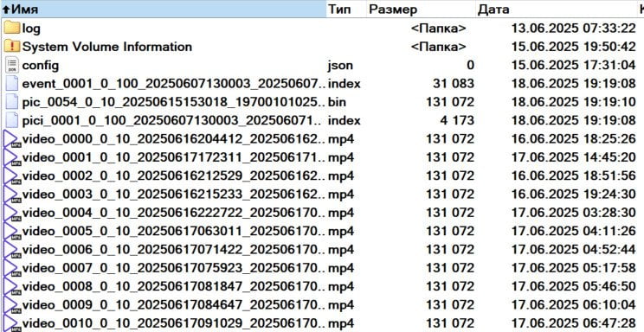The height and width of the screenshot is (332, 644).
Task: Select file video_0010_0_10_20250617091029
Action: (174, 324)
